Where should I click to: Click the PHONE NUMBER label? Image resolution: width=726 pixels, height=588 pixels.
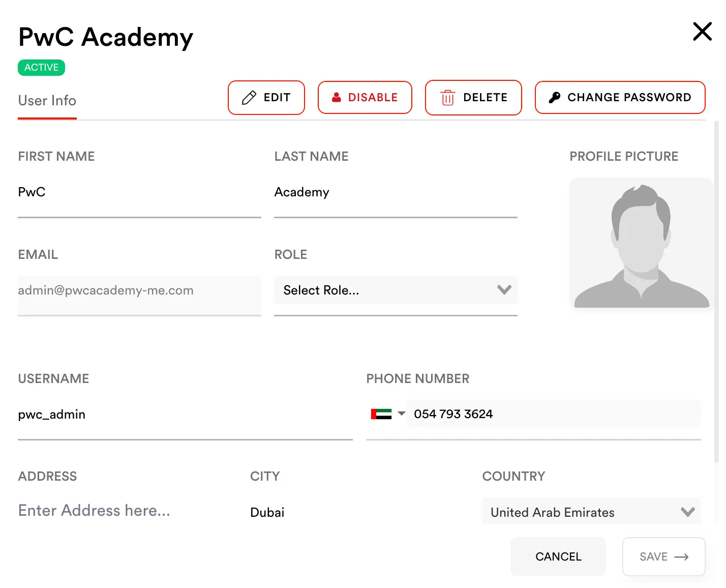click(418, 379)
